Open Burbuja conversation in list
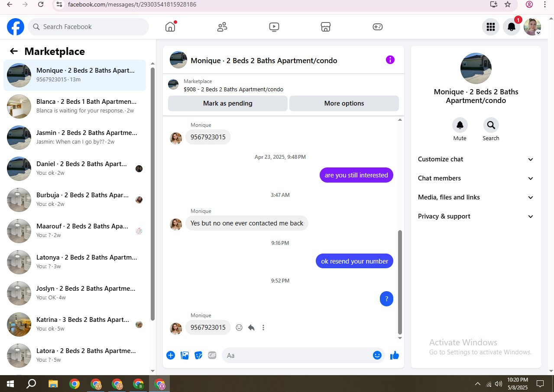The height and width of the screenshot is (392, 554). point(75,200)
